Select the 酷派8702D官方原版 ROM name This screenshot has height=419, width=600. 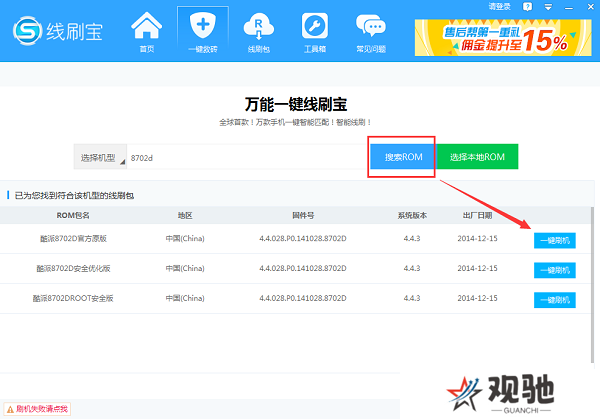tap(73, 238)
